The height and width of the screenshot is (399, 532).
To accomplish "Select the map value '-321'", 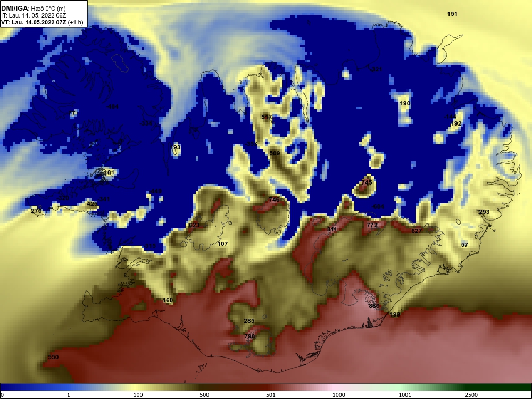I will tap(376, 69).
